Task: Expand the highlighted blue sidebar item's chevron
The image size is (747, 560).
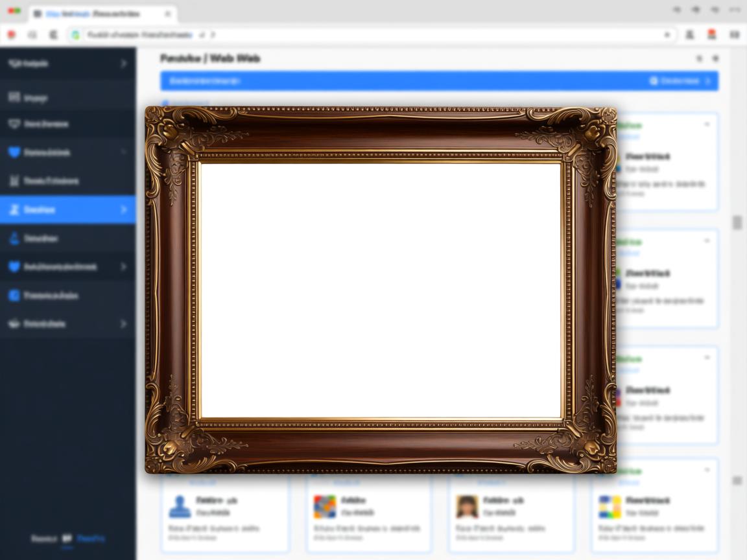Action: pos(124,209)
